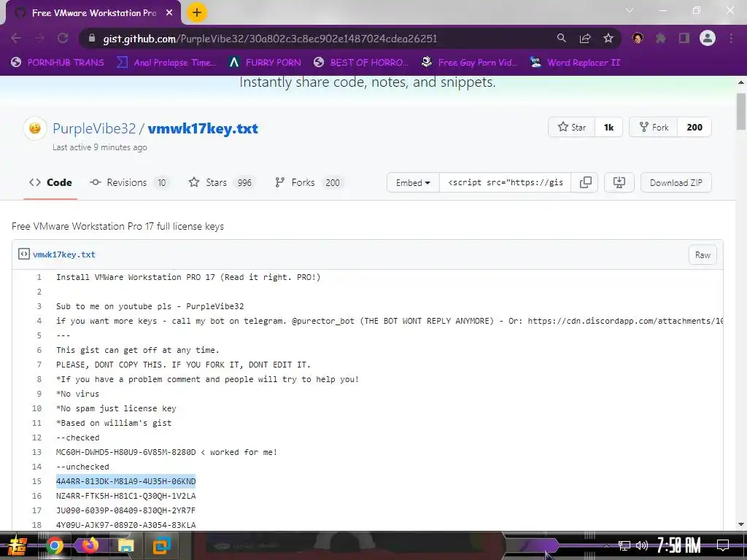The height and width of the screenshot is (560, 747).
Task: Open the Chrome three-dot menu
Action: 731,38
